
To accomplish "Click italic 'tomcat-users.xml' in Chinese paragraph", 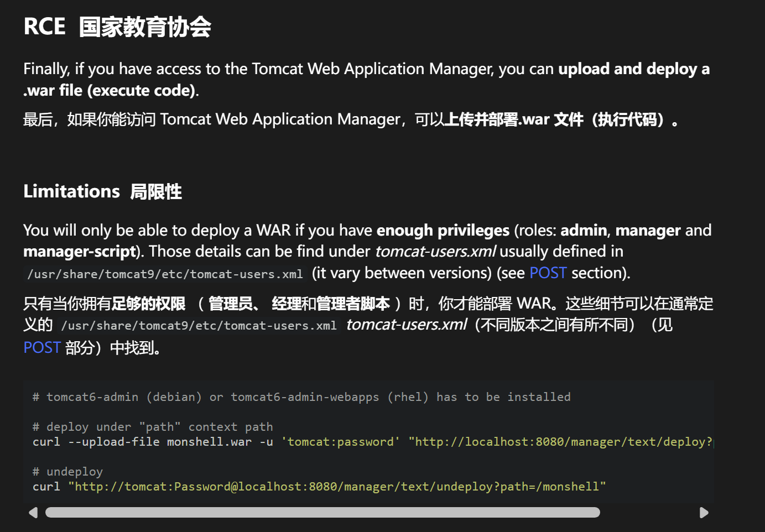I will pos(407,325).
